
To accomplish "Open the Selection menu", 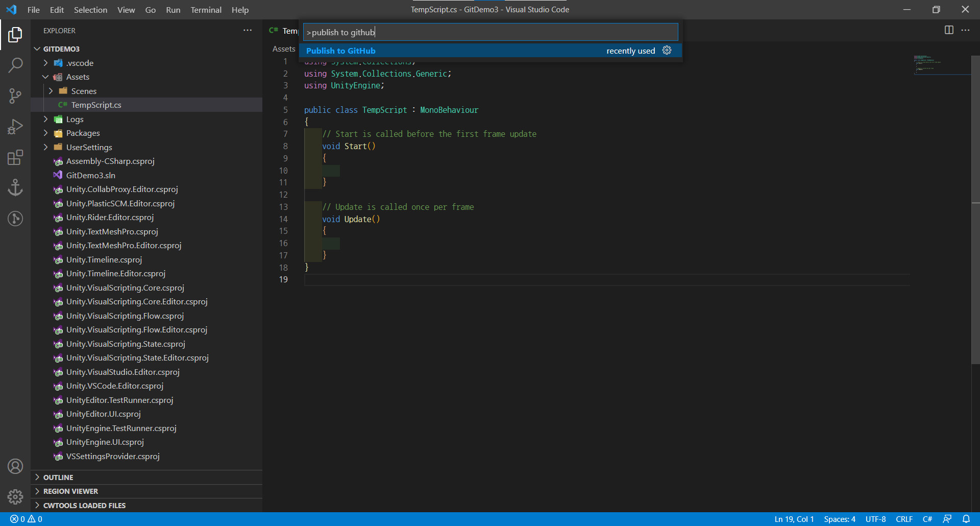I will pos(90,10).
